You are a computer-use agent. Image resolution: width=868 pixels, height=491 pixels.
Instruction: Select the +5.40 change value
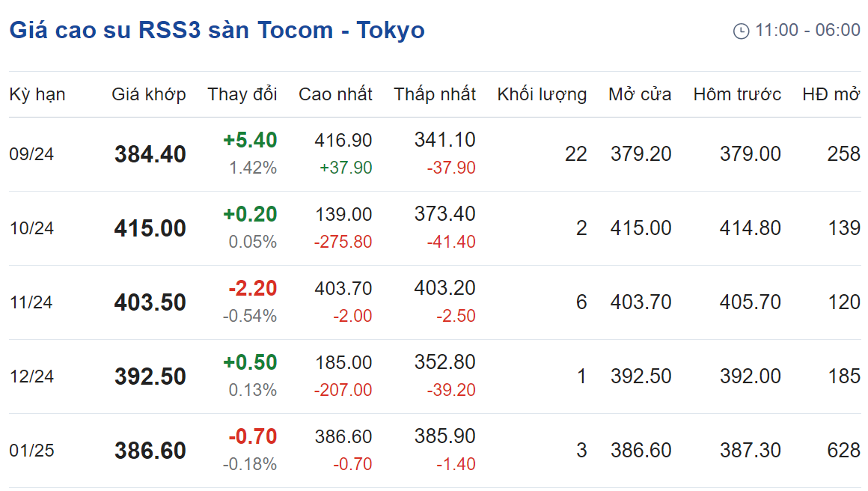coord(250,140)
